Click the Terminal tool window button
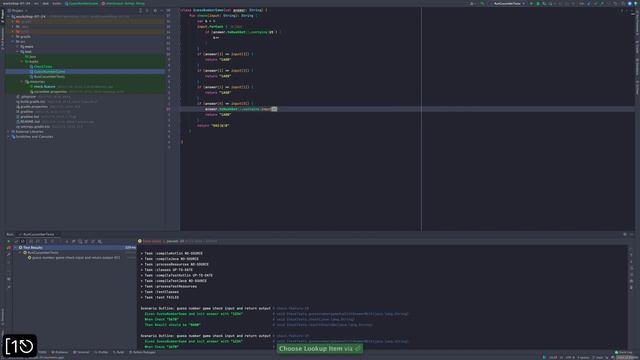 click(82, 352)
